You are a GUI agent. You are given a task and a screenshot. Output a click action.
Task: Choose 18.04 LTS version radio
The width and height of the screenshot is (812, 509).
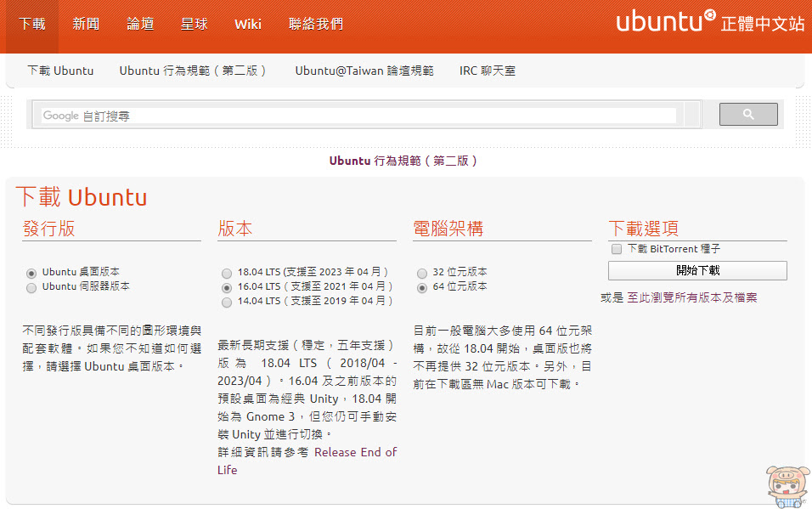[x=227, y=273]
